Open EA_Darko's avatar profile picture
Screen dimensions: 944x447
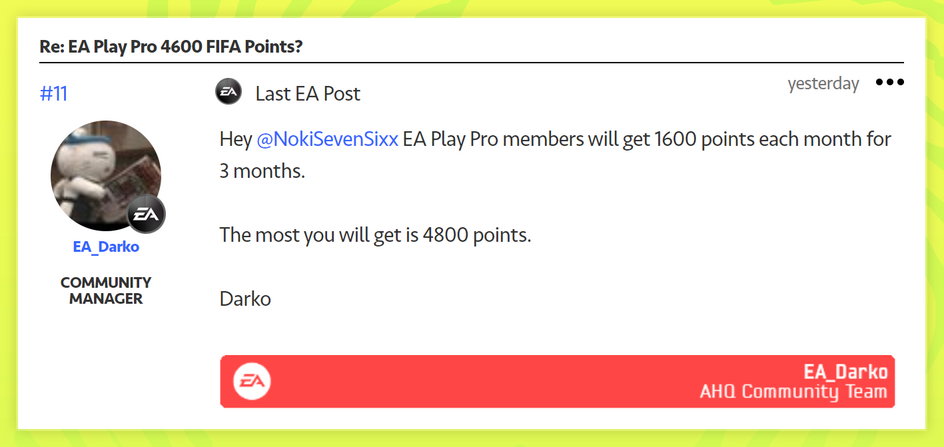coord(105,175)
